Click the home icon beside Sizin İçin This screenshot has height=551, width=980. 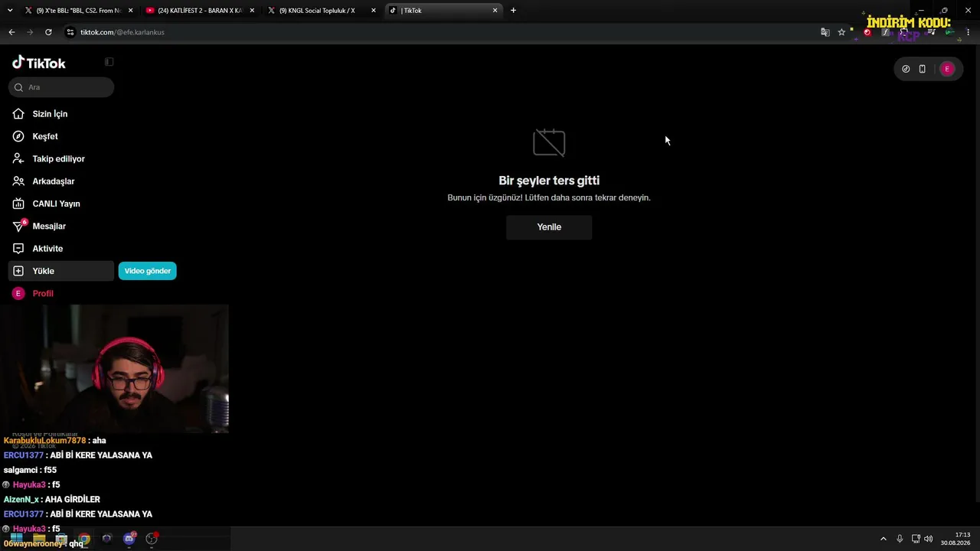pos(18,114)
